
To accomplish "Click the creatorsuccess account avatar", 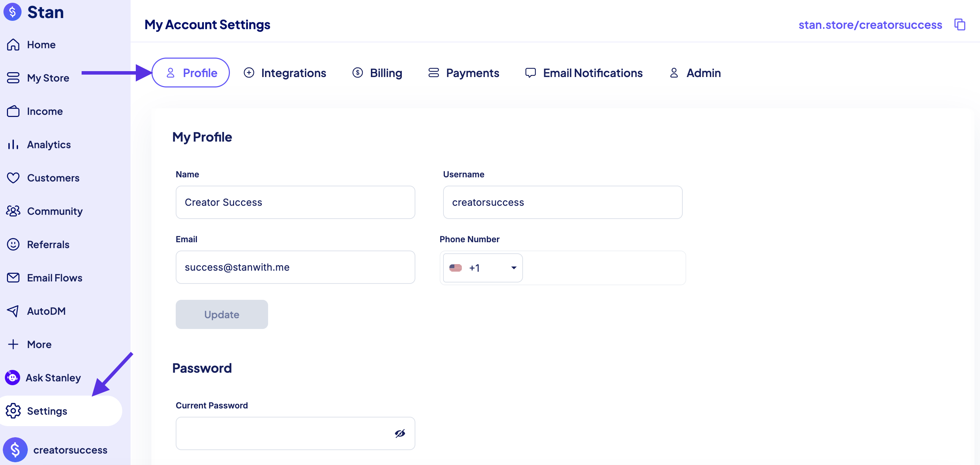I will tap(15, 450).
